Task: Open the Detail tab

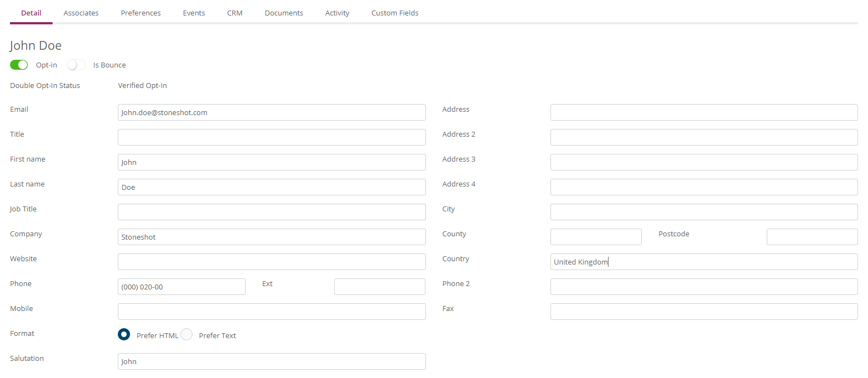Action: (x=31, y=13)
